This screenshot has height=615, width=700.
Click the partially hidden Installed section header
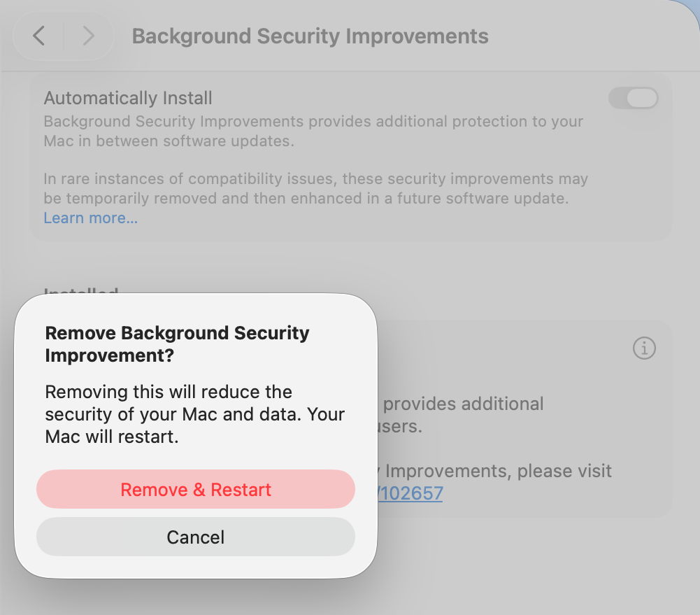click(x=80, y=292)
